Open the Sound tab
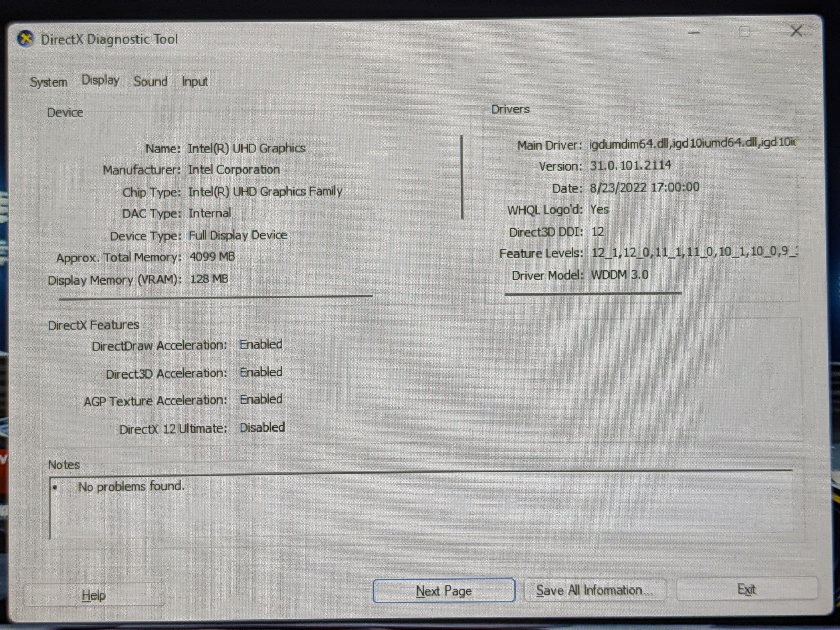Viewport: 840px width, 630px height. tap(151, 81)
